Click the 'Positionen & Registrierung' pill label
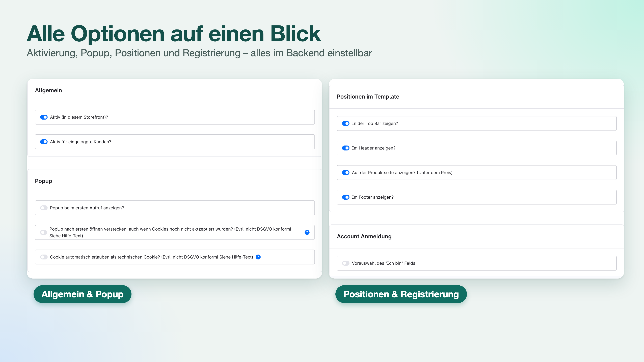The height and width of the screenshot is (362, 644). pyautogui.click(x=401, y=294)
